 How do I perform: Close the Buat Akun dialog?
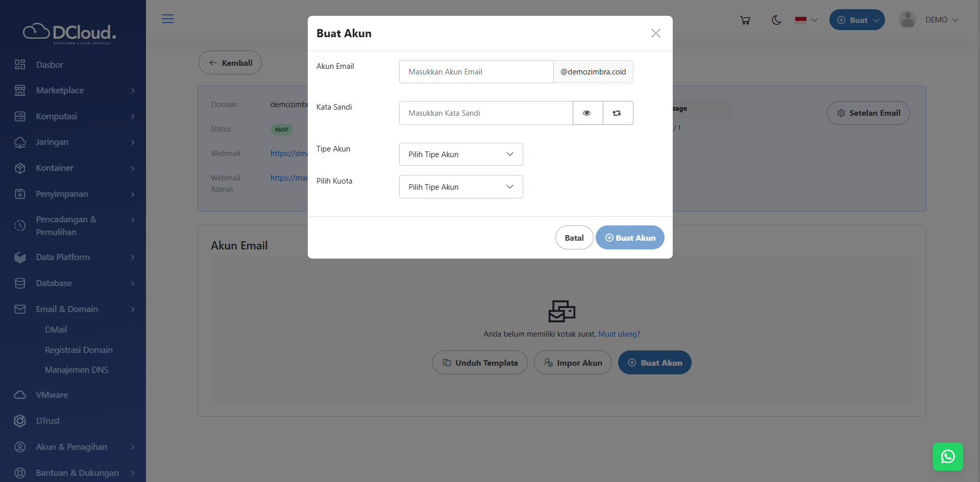coord(655,34)
